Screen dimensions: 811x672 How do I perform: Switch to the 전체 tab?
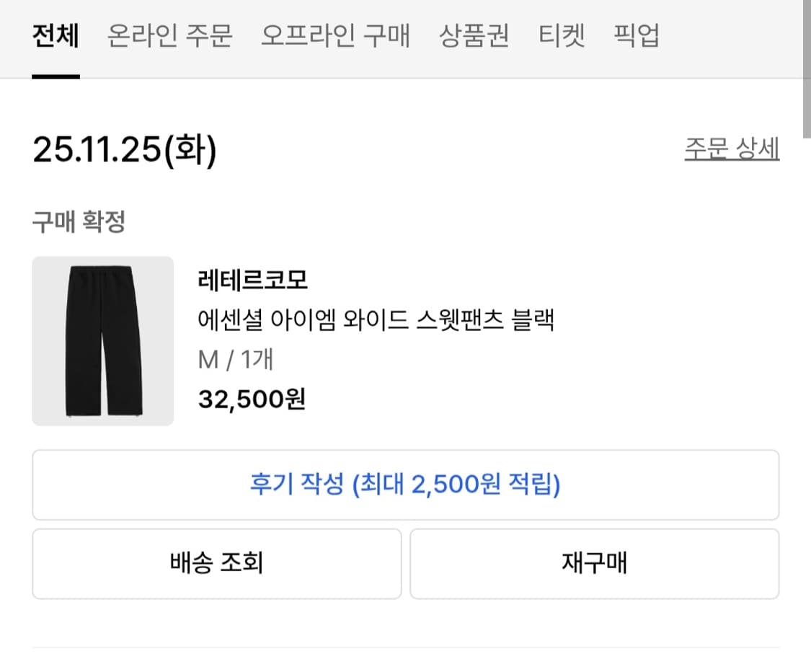tap(55, 36)
